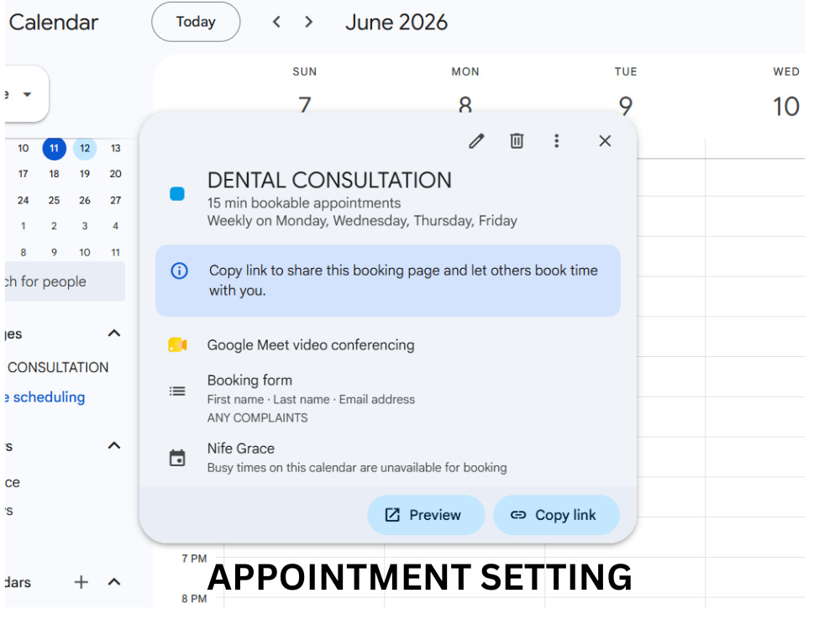This screenshot has width=840, height=630.
Task: Open the create dropdown arrow in sidebar
Action: point(27,95)
